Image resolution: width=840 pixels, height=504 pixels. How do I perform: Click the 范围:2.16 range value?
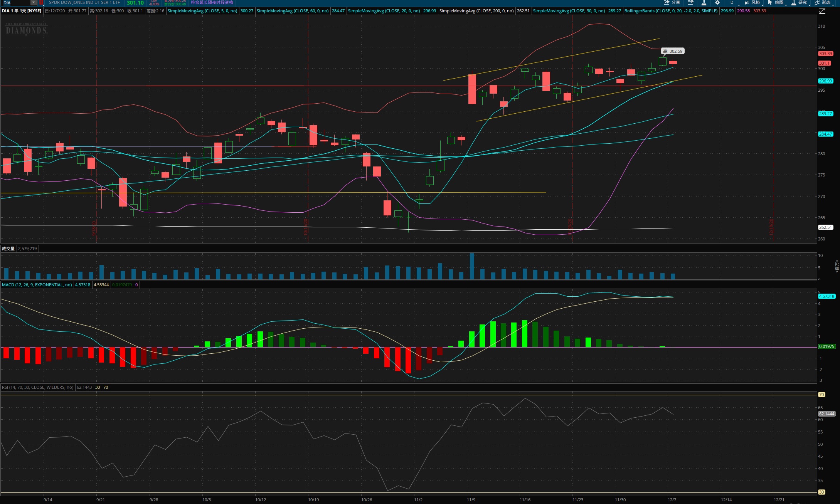point(155,11)
